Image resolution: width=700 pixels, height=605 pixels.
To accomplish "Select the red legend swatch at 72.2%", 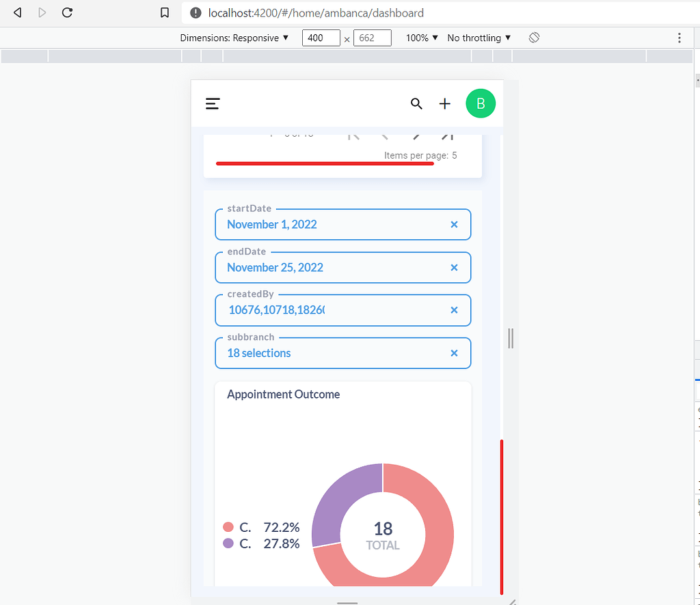I will [x=228, y=526].
